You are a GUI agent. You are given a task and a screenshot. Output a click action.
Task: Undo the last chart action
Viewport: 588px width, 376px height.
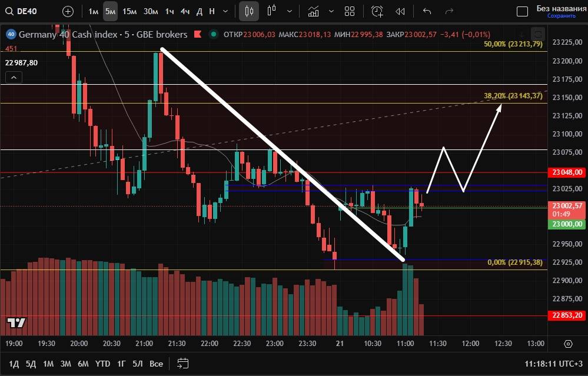pos(427,11)
